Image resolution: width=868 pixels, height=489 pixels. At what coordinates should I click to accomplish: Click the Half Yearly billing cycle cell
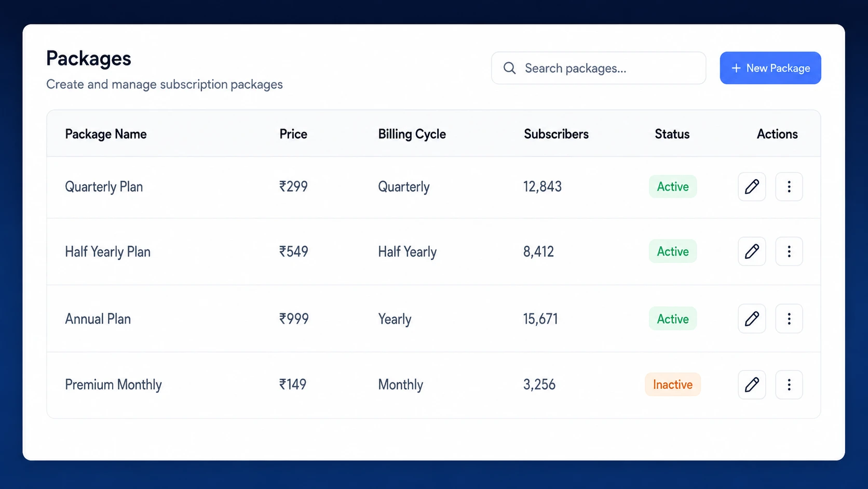coord(407,252)
